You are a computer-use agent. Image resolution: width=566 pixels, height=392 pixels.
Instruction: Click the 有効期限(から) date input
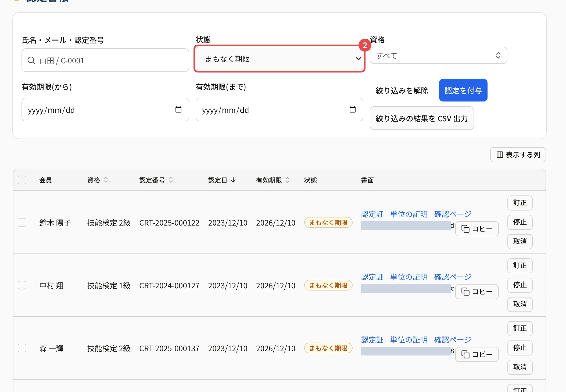[x=105, y=110]
